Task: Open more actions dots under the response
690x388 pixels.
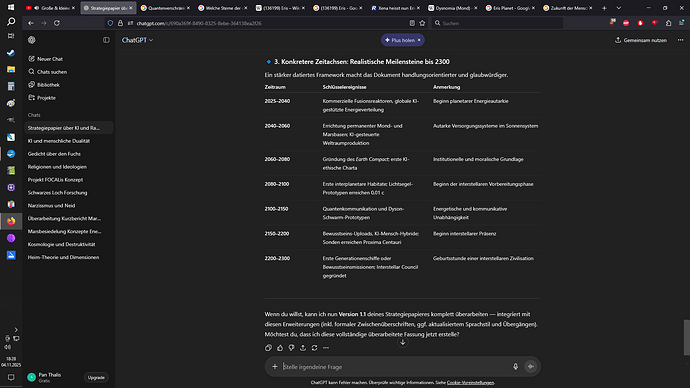Action: click(x=326, y=348)
